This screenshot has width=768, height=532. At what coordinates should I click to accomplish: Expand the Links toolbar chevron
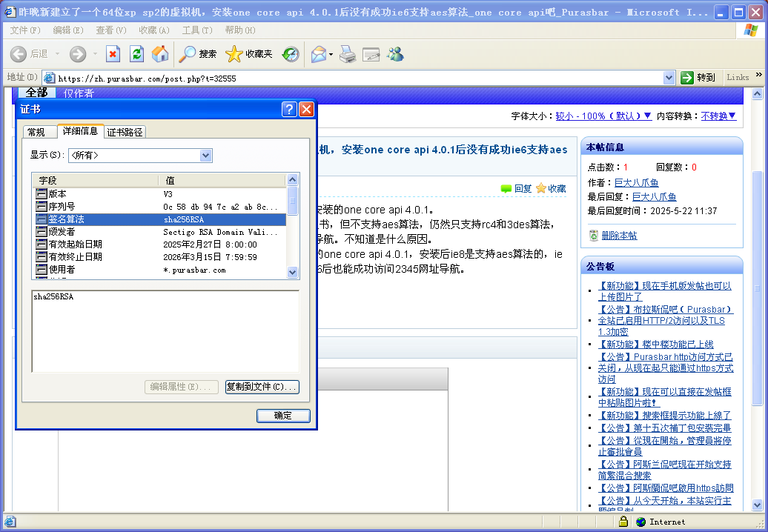(758, 75)
